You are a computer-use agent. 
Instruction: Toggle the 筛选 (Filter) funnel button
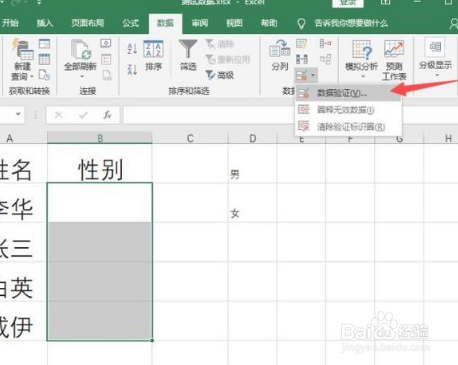[188, 55]
